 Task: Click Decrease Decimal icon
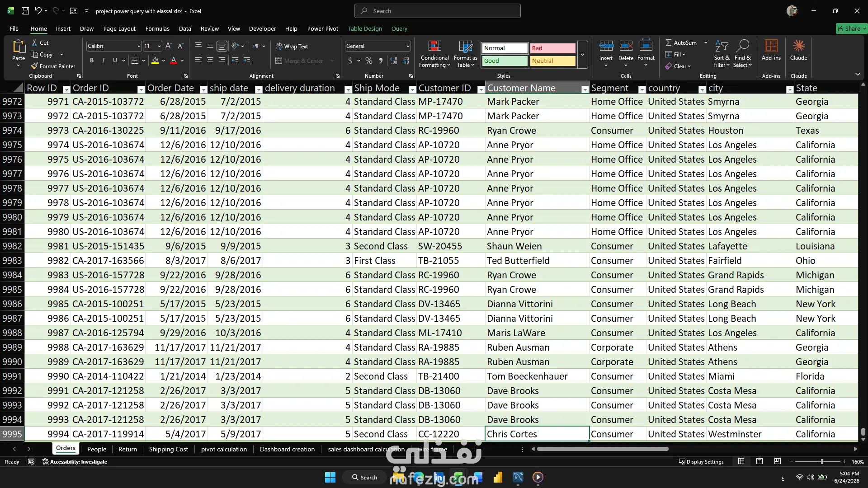pos(406,61)
